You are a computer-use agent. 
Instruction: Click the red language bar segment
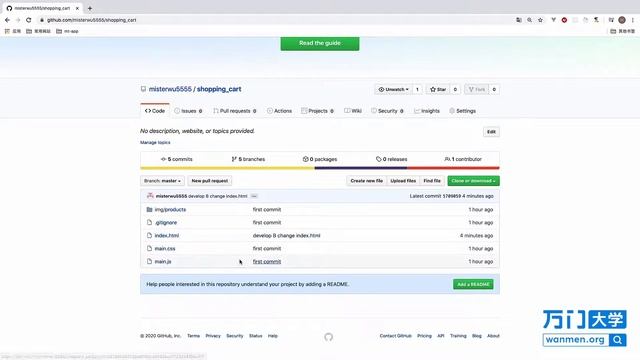tap(453, 168)
